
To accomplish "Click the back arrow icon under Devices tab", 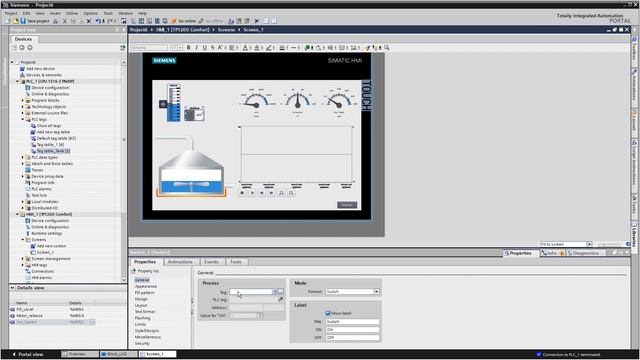I will 22,48.
